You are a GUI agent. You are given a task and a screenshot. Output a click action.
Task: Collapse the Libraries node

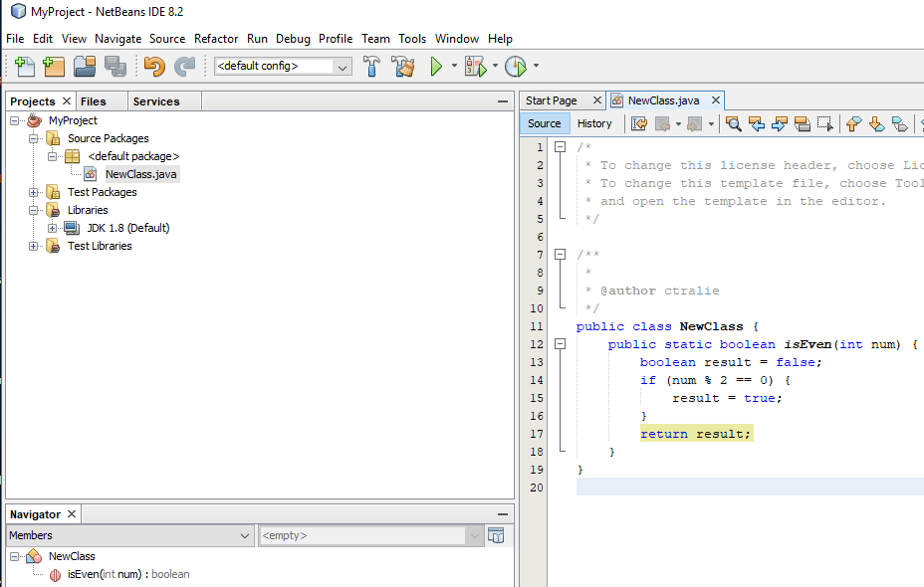coord(34,210)
